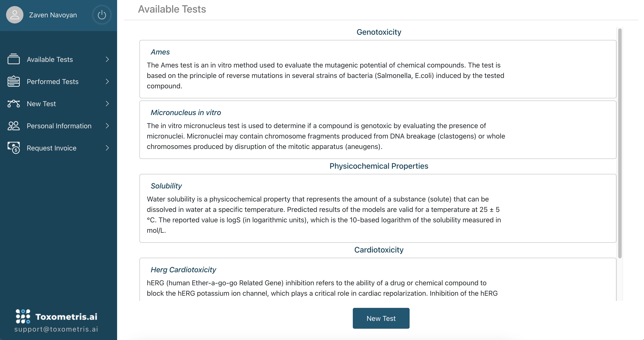The height and width of the screenshot is (340, 644).
Task: Click the New Test molecule icon
Action: [13, 104]
